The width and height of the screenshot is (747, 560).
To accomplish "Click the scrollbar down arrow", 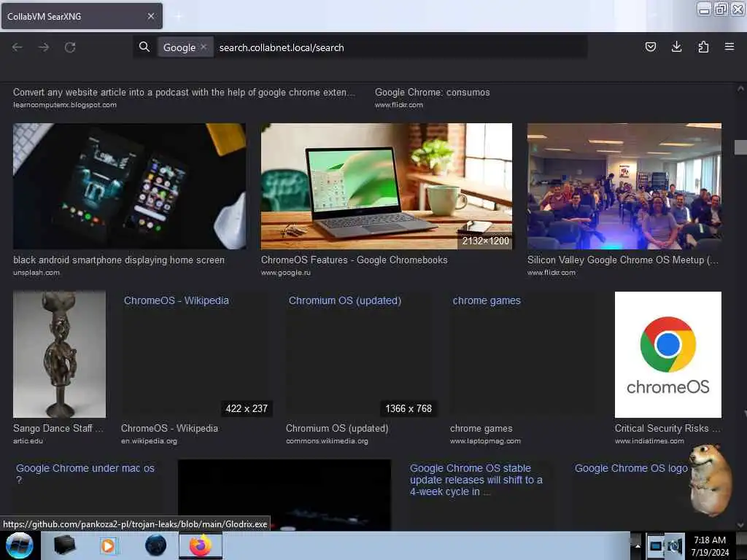I will 740,525.
